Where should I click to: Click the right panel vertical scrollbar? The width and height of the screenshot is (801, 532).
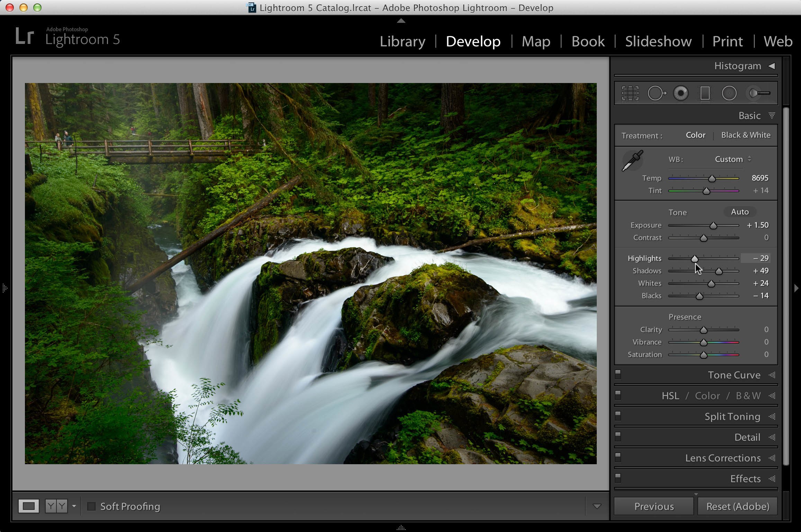pos(786,286)
